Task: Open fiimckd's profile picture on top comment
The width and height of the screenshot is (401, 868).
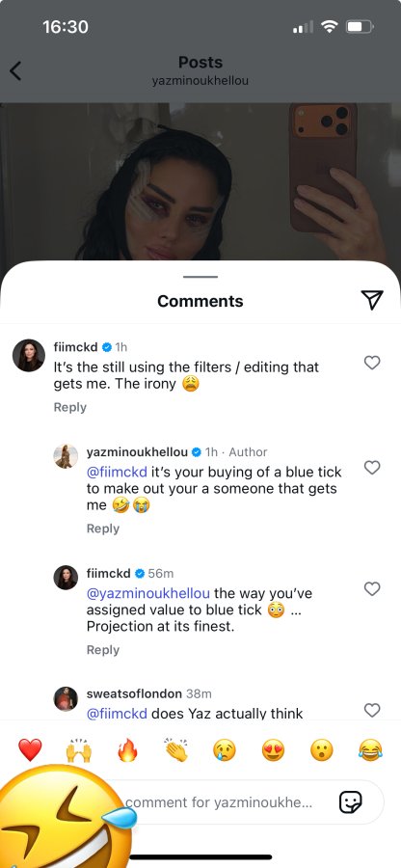Action: click(29, 355)
